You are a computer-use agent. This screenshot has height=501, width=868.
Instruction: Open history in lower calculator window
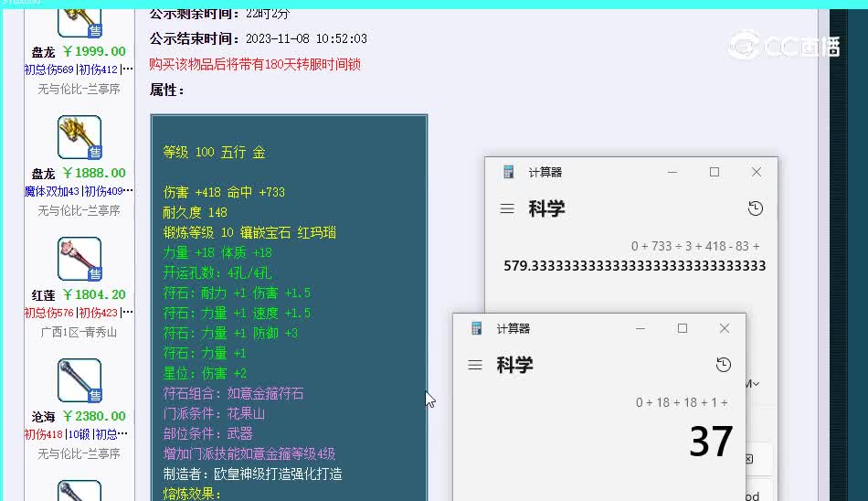coord(724,365)
